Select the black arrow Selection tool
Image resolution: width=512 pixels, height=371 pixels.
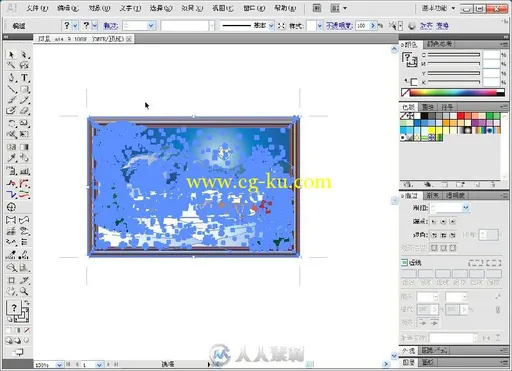click(11, 55)
